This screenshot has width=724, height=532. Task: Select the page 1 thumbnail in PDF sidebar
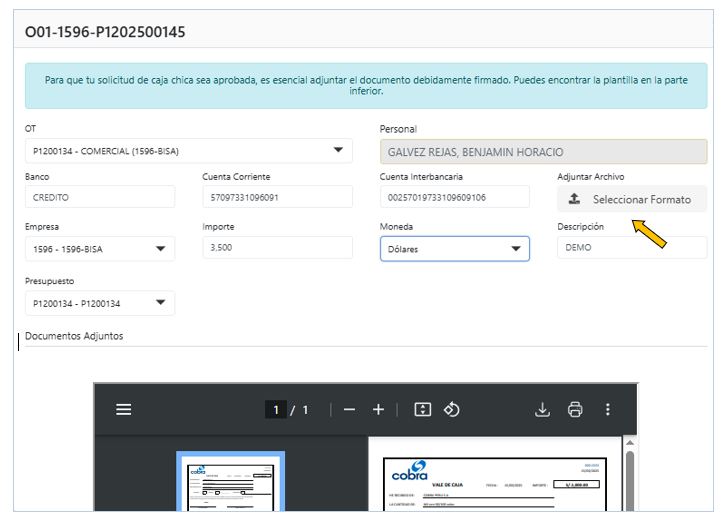coord(230,482)
